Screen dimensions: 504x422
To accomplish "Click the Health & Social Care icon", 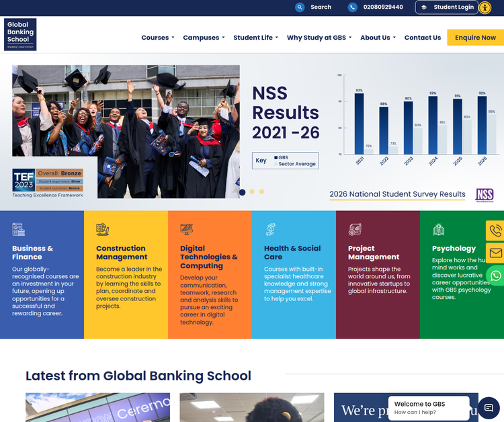I will pyautogui.click(x=271, y=229).
